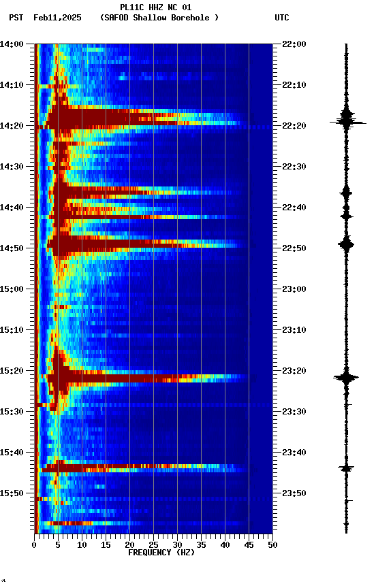376x588 pixels.
Task: Click the 14:20 PST time label
Action: [12, 126]
